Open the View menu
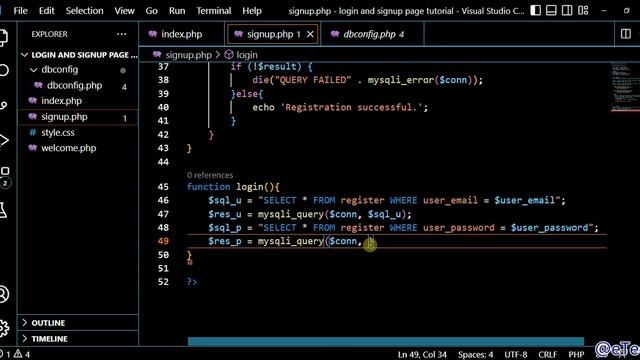This screenshot has height=360, width=640. tap(124, 11)
